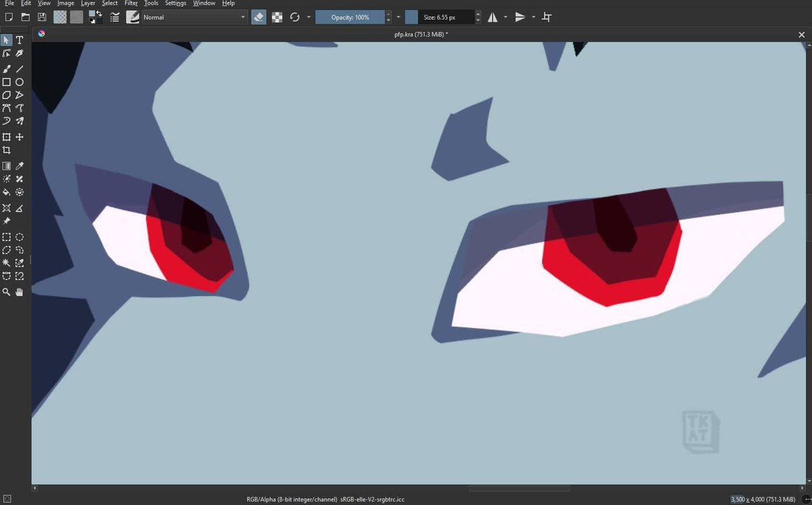
Task: Select the Move tool
Action: [20, 137]
